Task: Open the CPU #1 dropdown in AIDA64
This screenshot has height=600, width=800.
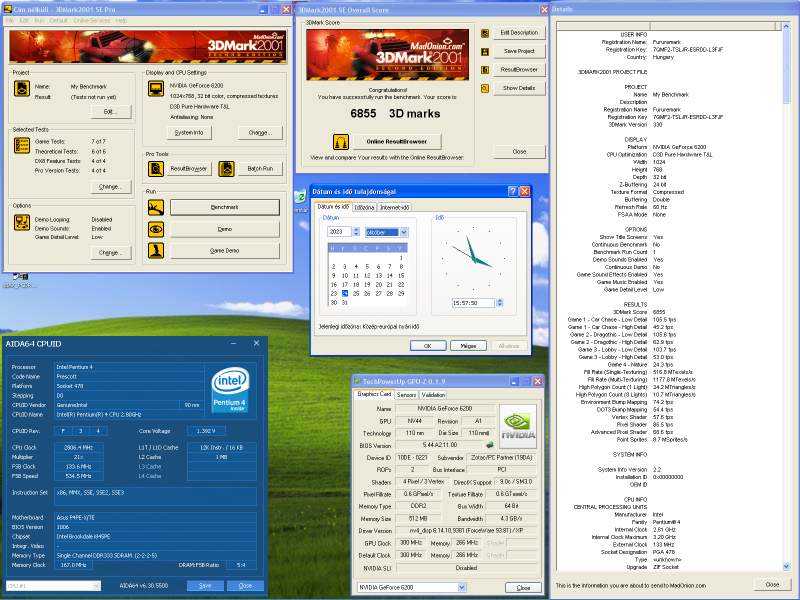Action: 96,586
